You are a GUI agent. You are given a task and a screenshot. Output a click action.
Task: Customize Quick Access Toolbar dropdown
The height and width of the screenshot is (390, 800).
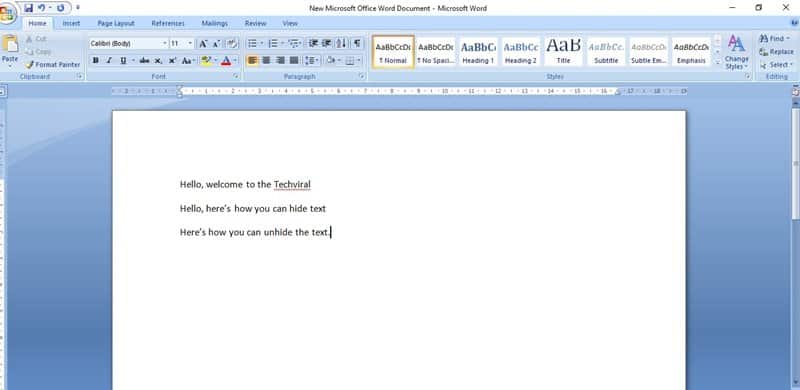[78, 8]
